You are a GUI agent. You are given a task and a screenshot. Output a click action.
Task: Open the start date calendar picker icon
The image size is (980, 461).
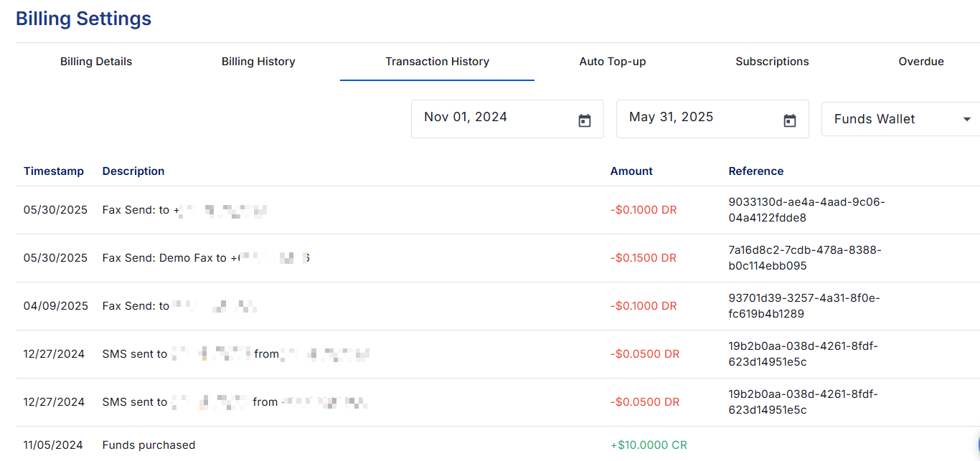(585, 121)
